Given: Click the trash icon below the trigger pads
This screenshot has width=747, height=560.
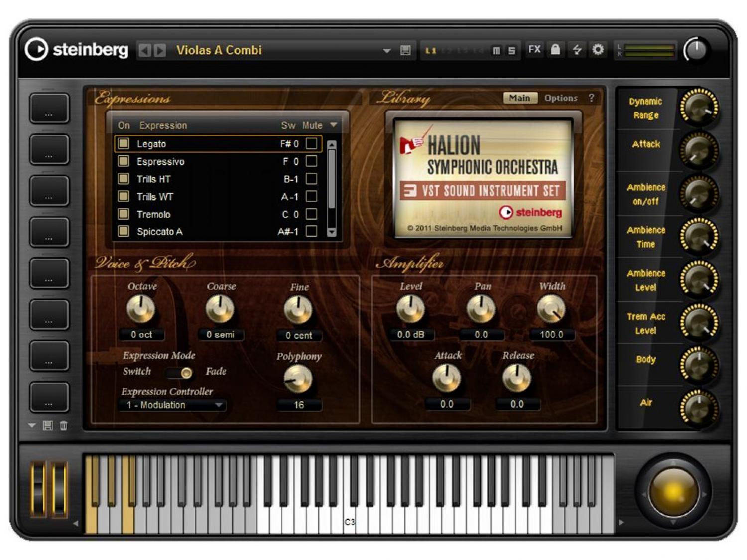Looking at the screenshot, I should pyautogui.click(x=64, y=425).
